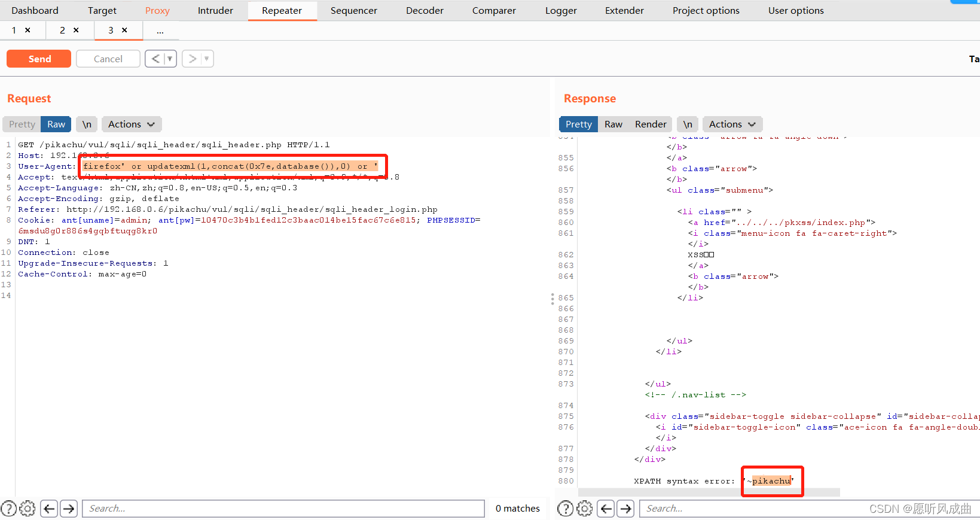
Task: Send the HTTP request
Action: click(x=39, y=59)
